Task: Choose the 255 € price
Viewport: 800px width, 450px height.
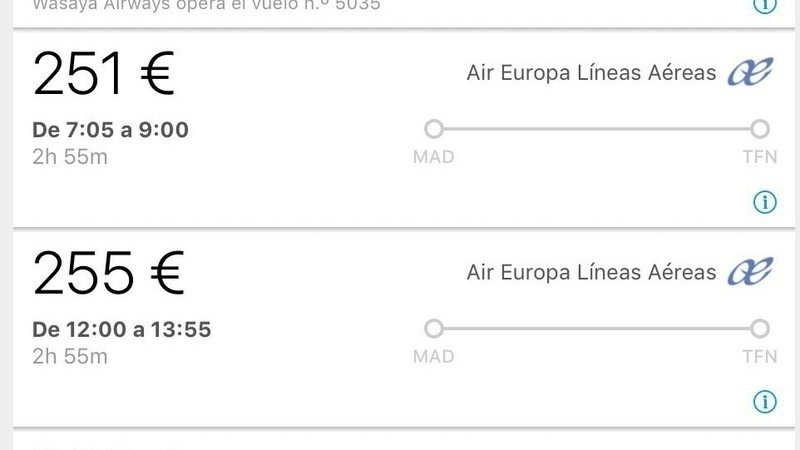Action: [x=108, y=274]
